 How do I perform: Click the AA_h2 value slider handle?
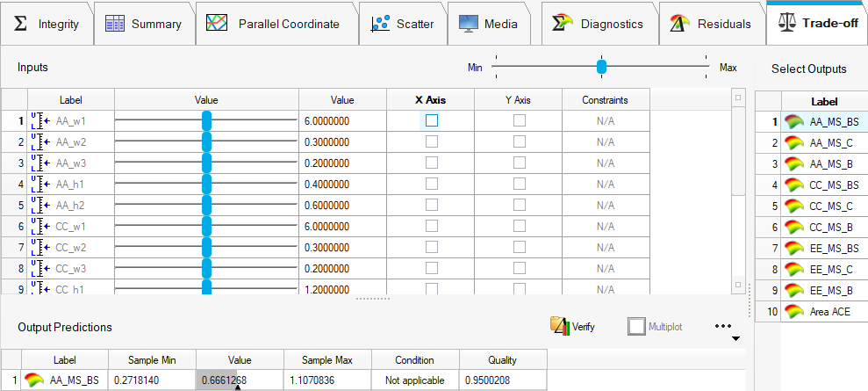206,205
